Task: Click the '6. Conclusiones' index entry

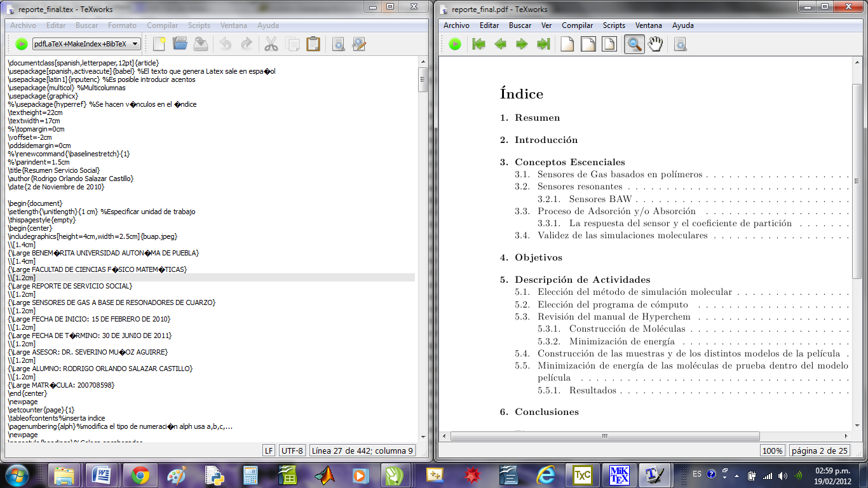Action: [x=539, y=412]
